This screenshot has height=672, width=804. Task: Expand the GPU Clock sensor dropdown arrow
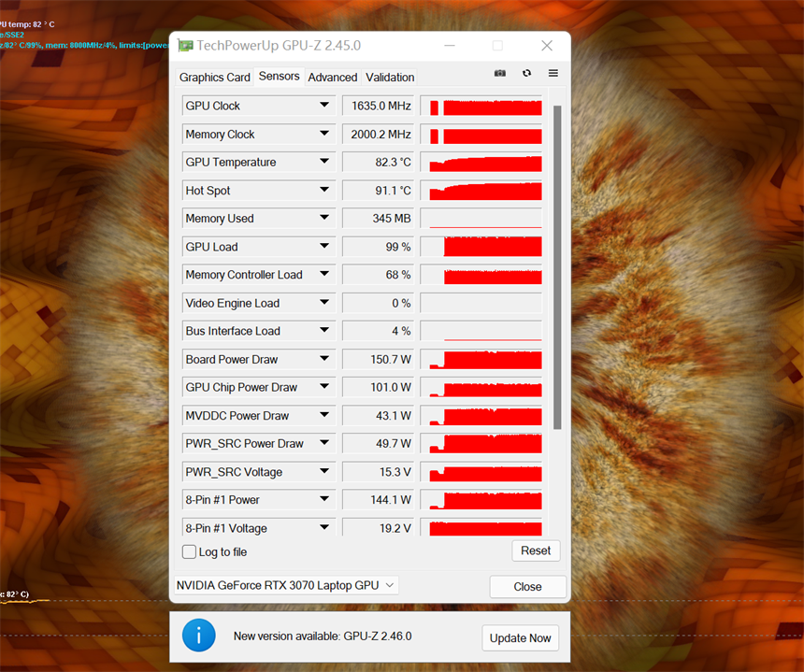coord(324,105)
